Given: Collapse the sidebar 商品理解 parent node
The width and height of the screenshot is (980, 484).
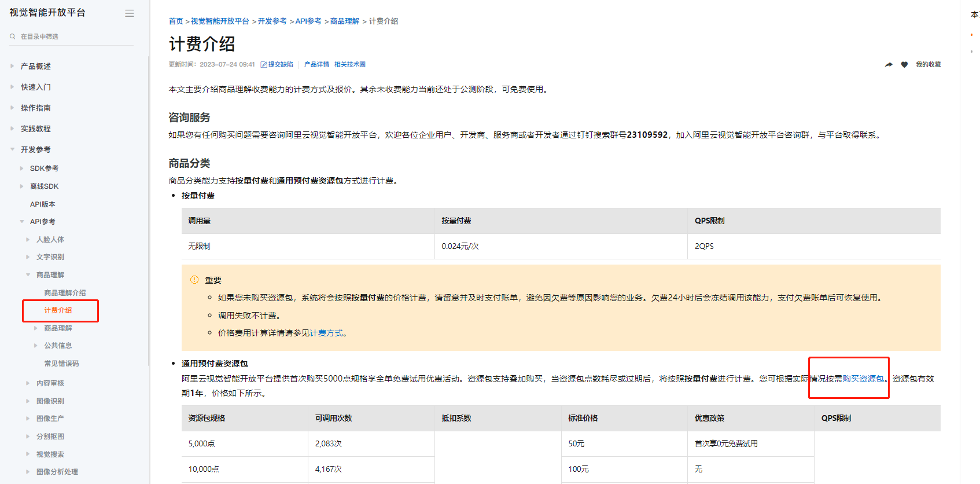Looking at the screenshot, I should 28,275.
